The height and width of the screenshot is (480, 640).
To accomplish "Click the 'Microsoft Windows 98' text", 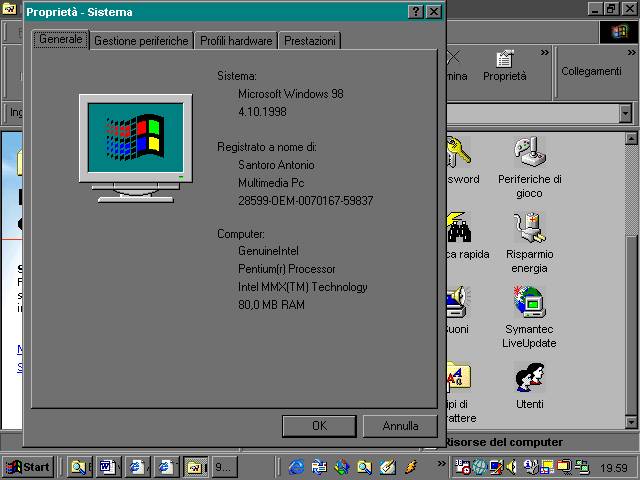I will pyautogui.click(x=291, y=94).
